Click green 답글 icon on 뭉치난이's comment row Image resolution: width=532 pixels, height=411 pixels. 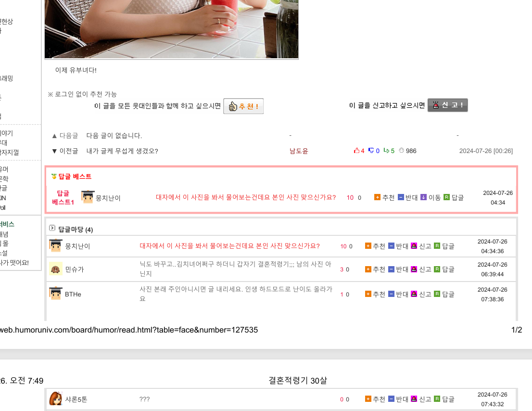[437, 246]
